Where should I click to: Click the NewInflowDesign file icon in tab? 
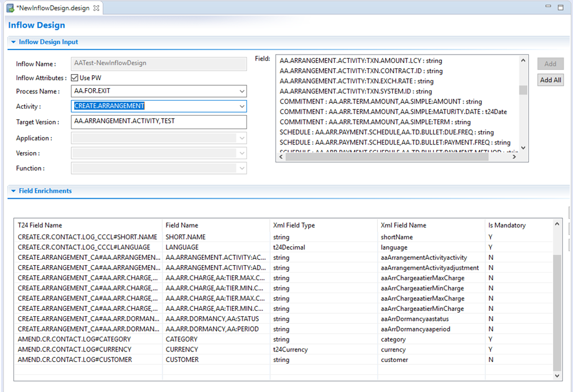point(10,7)
